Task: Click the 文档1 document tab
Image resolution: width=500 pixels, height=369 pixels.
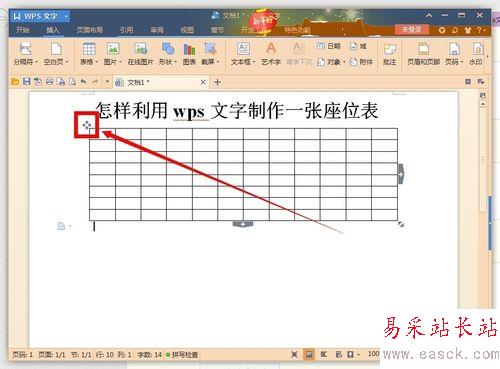Action: [x=161, y=82]
